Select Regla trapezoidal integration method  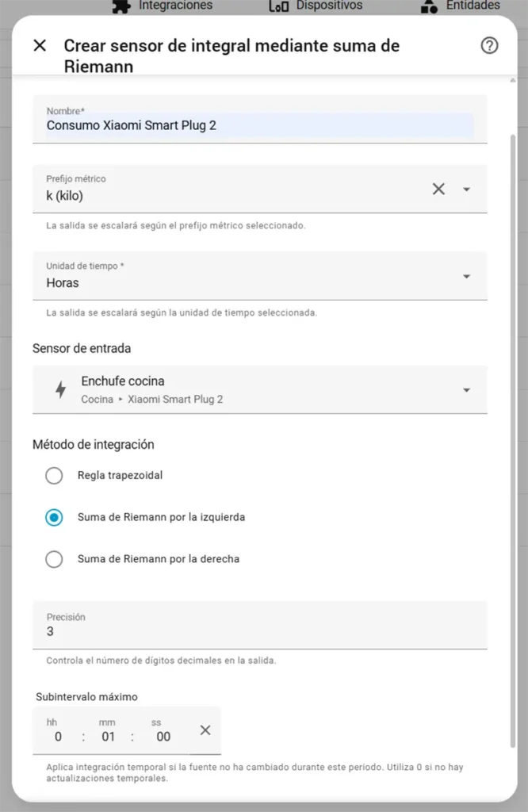54,475
